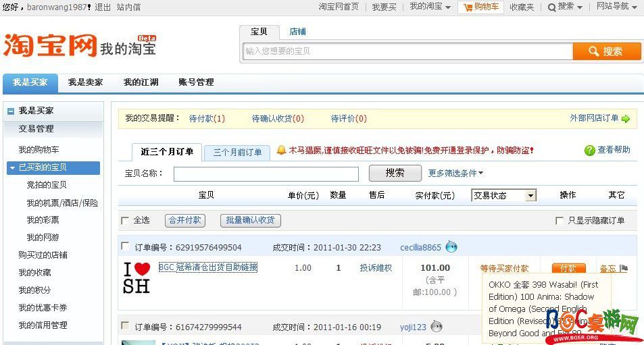Select the 店铺 search tab
Viewport: 644px width, 345px height.
coord(298,32)
